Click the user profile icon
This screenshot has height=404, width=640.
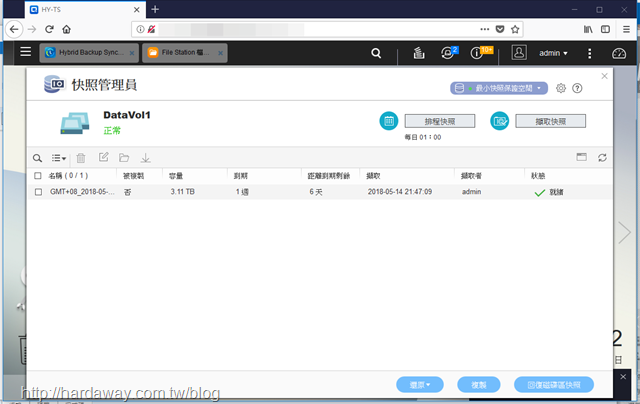(x=519, y=53)
